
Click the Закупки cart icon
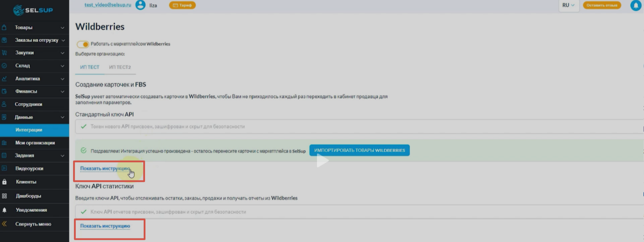tap(4, 53)
